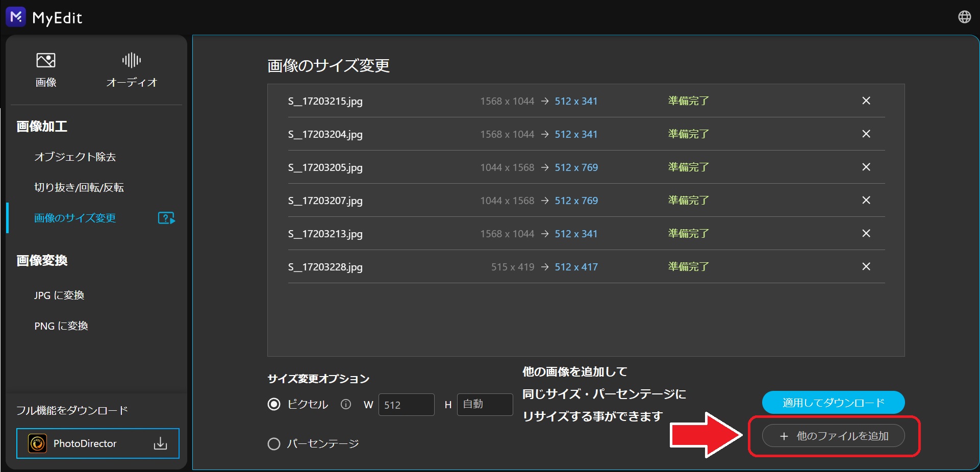Download PhotoDirector full version
This screenshot has height=472, width=980.
coord(98,443)
